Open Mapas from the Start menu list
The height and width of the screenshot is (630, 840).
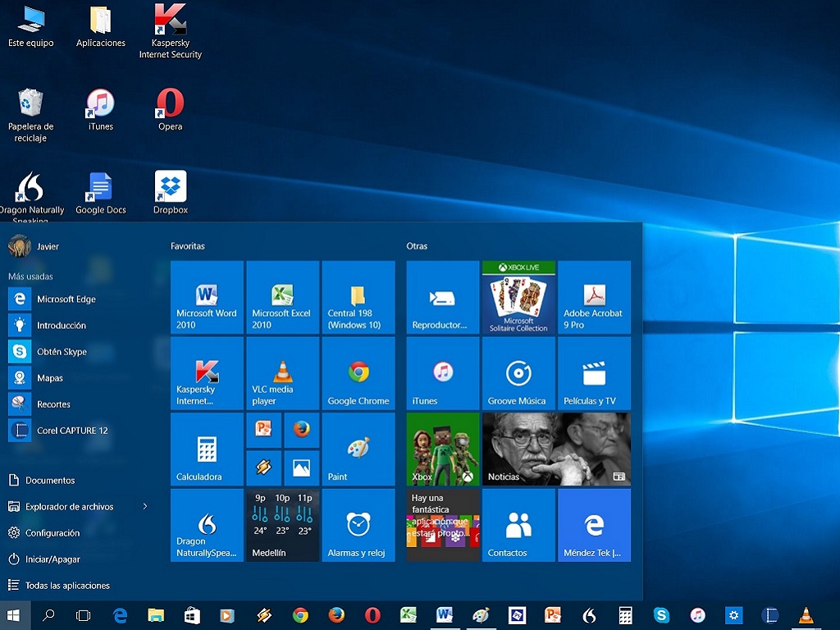36,377
